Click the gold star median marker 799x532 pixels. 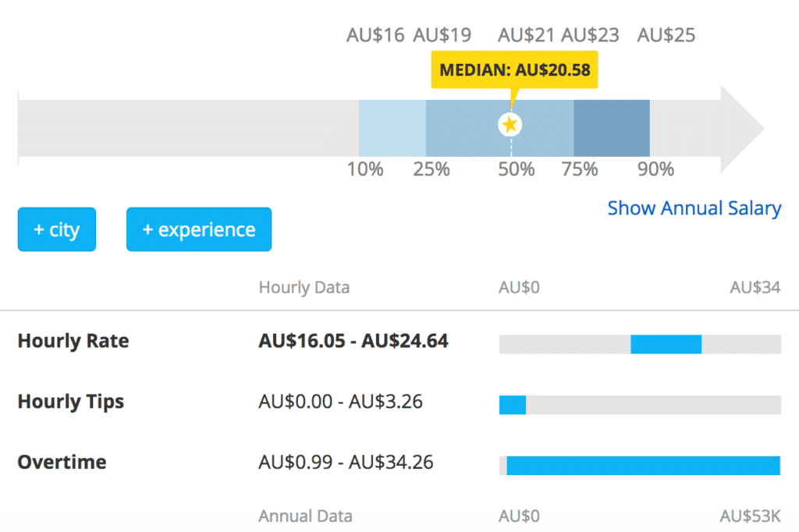(x=510, y=125)
